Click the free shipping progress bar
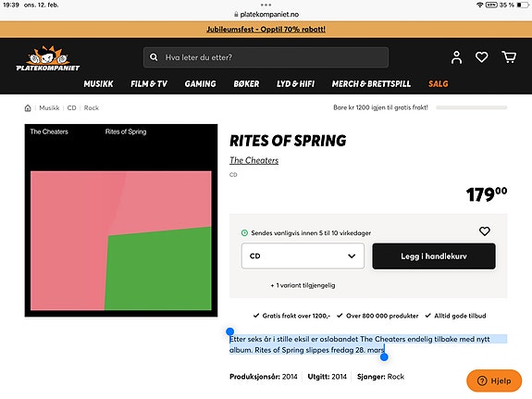The height and width of the screenshot is (399, 532). (471, 107)
